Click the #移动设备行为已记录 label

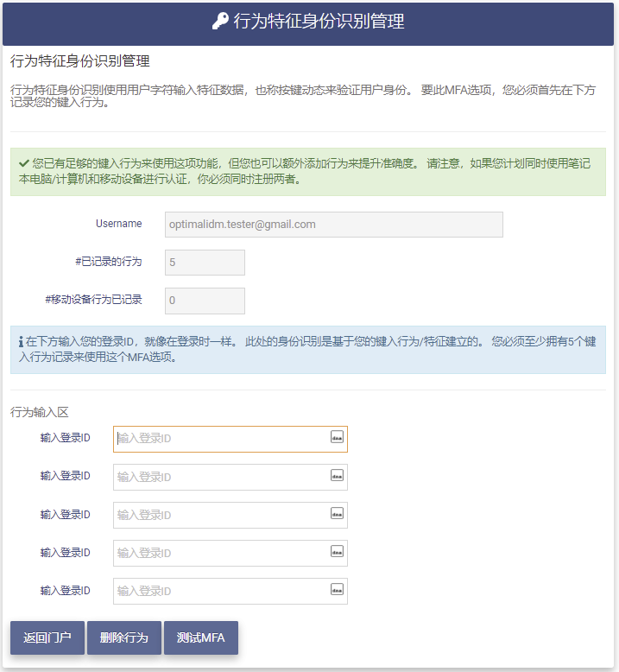[x=93, y=300]
